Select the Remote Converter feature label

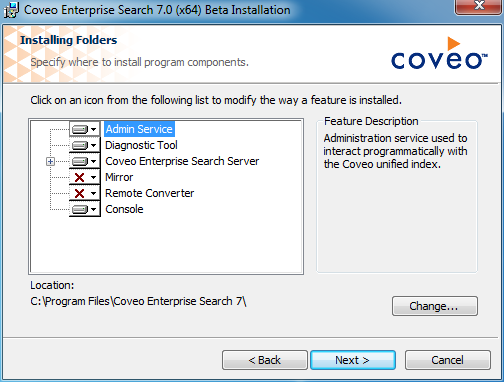point(149,193)
